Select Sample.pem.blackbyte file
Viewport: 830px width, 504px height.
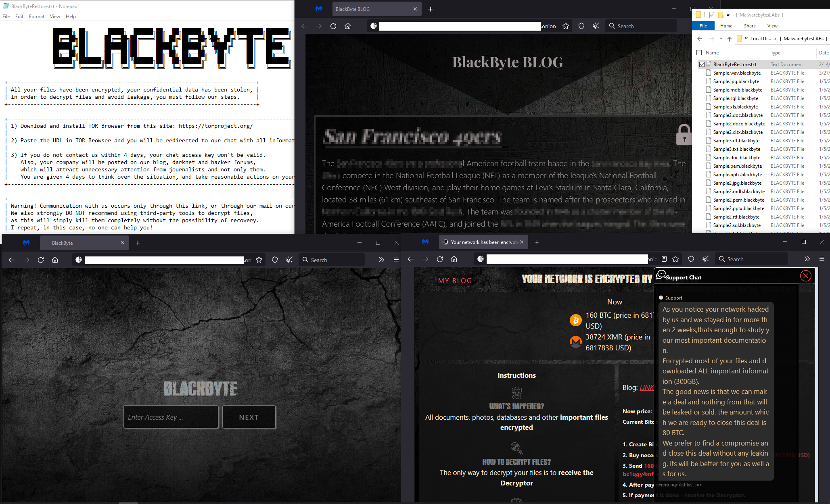coord(738,166)
